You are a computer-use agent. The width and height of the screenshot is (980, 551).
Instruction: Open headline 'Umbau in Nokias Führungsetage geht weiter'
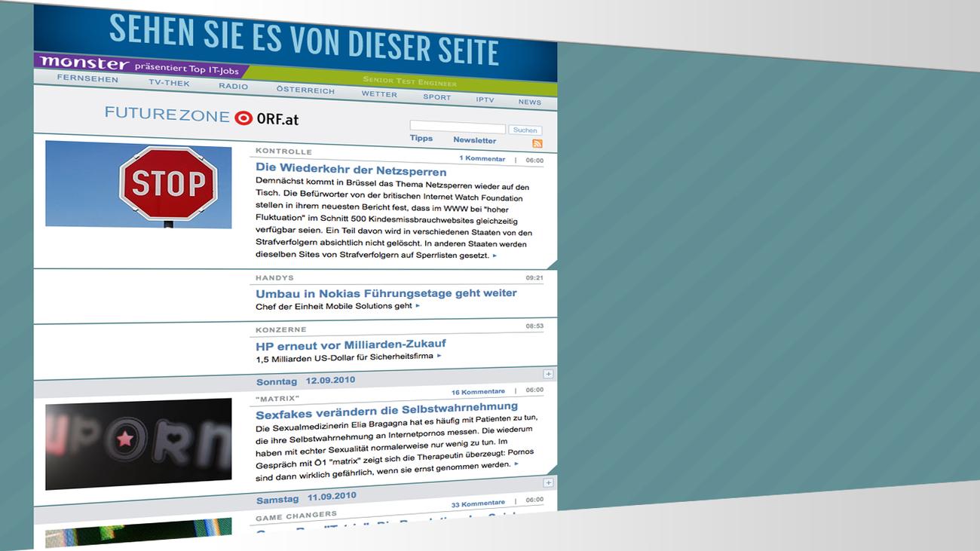click(386, 292)
